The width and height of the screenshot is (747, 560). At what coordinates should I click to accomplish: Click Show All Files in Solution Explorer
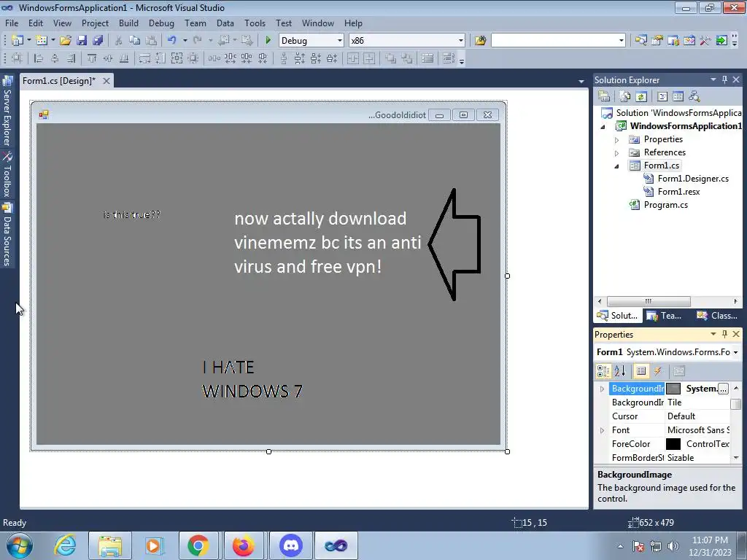click(625, 97)
